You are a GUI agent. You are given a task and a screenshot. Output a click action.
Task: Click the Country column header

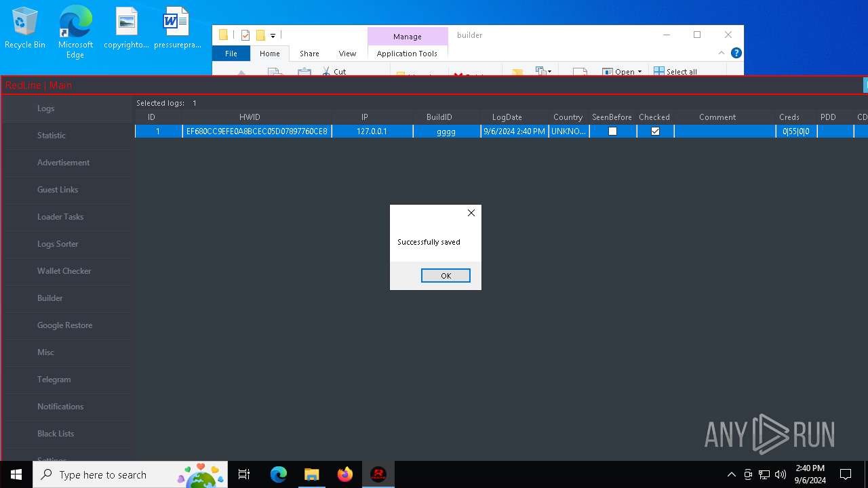coord(568,117)
